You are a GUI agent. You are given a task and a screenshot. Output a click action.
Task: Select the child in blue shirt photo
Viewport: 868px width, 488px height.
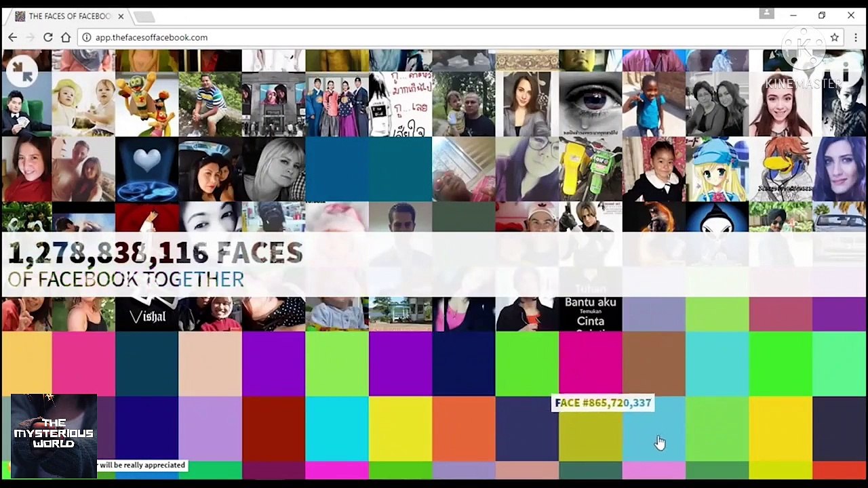654,104
